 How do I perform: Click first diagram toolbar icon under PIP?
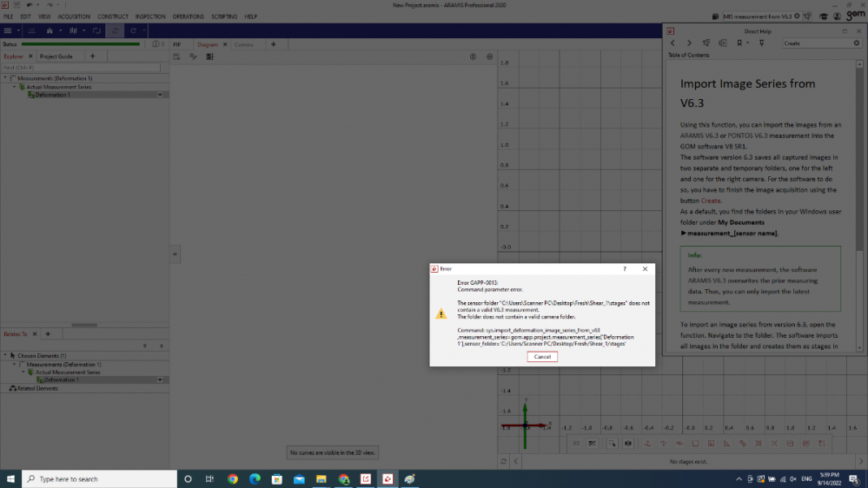[x=176, y=56]
